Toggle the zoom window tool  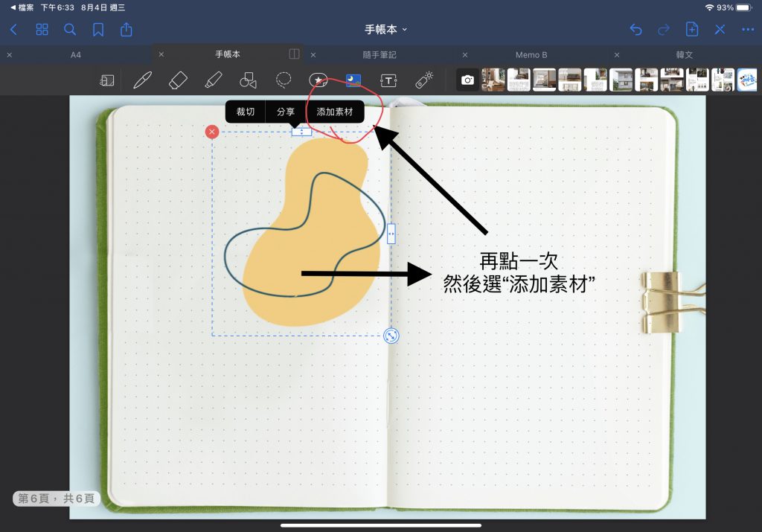tap(107, 80)
